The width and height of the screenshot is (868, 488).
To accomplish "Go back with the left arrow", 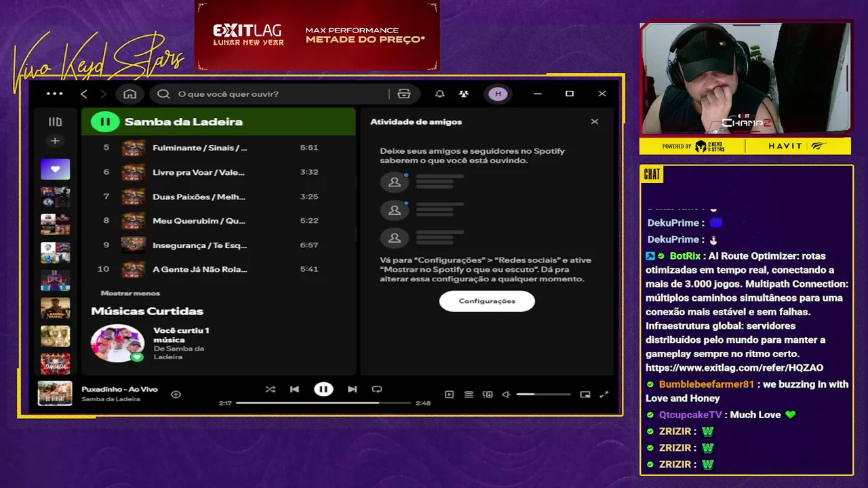I will pyautogui.click(x=84, y=94).
